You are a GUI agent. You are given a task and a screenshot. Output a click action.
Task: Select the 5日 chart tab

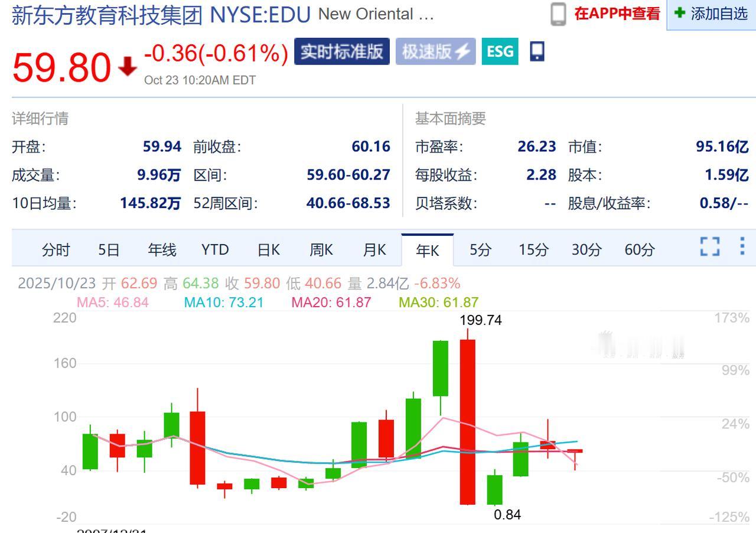pyautogui.click(x=109, y=250)
